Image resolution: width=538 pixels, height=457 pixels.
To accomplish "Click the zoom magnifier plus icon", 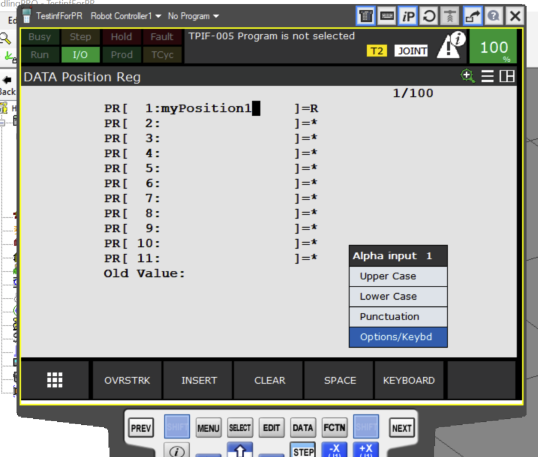I will click(468, 76).
